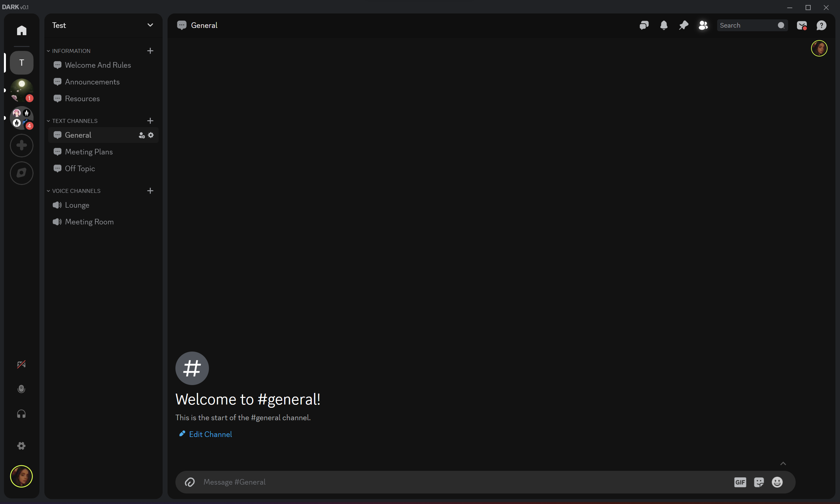Create channel in VOICE CHANNELS category

coord(150,191)
